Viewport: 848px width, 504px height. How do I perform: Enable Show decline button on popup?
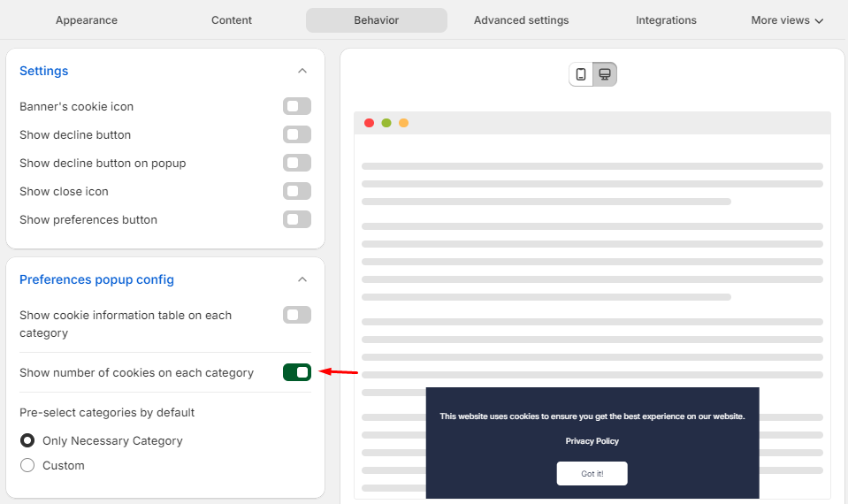297,164
